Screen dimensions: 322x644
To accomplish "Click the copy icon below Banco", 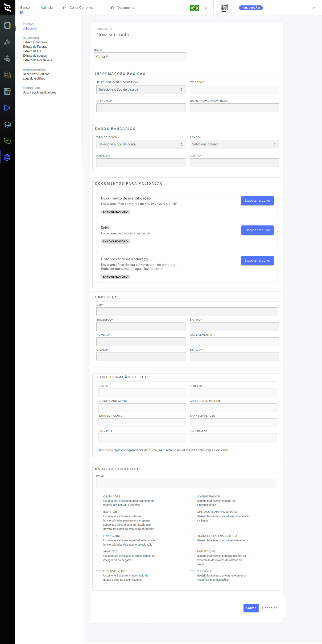I will coord(22,13).
